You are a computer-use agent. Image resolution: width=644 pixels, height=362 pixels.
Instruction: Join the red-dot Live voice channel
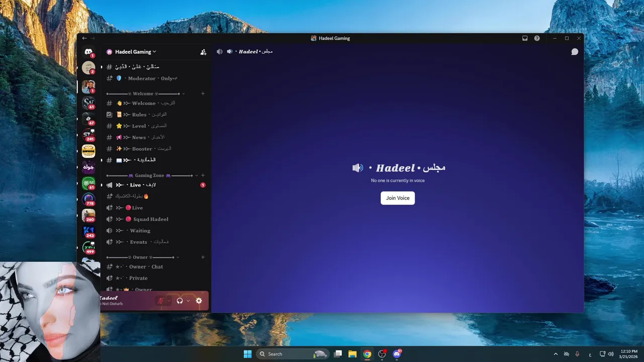(155, 208)
